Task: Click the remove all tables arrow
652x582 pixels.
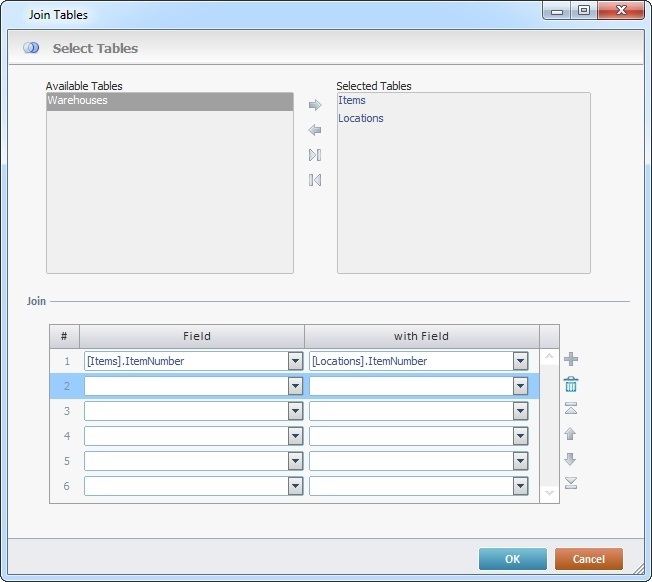Action: pos(315,180)
